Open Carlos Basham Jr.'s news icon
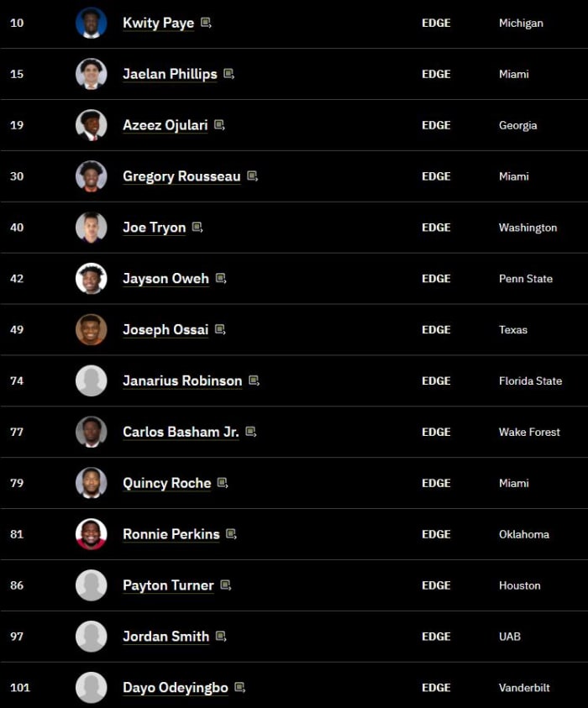Screen dimensions: 588x708 (x=251, y=432)
